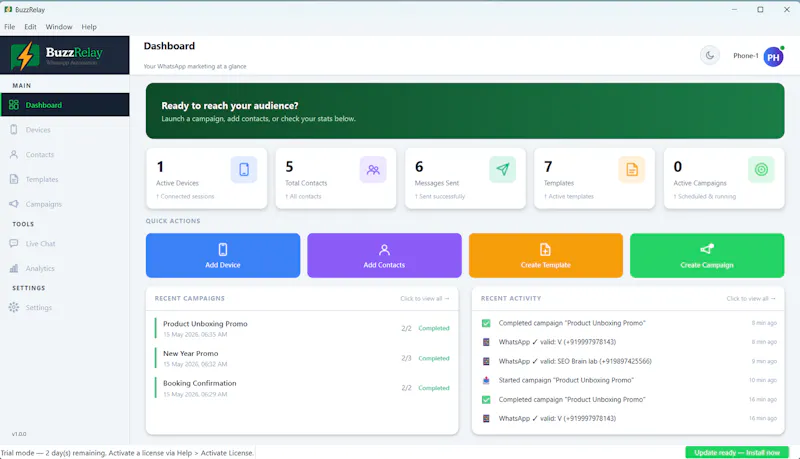Viewport: 800px width, 459px height.
Task: Click first Completed campaign green checkmark icon
Action: (x=486, y=323)
